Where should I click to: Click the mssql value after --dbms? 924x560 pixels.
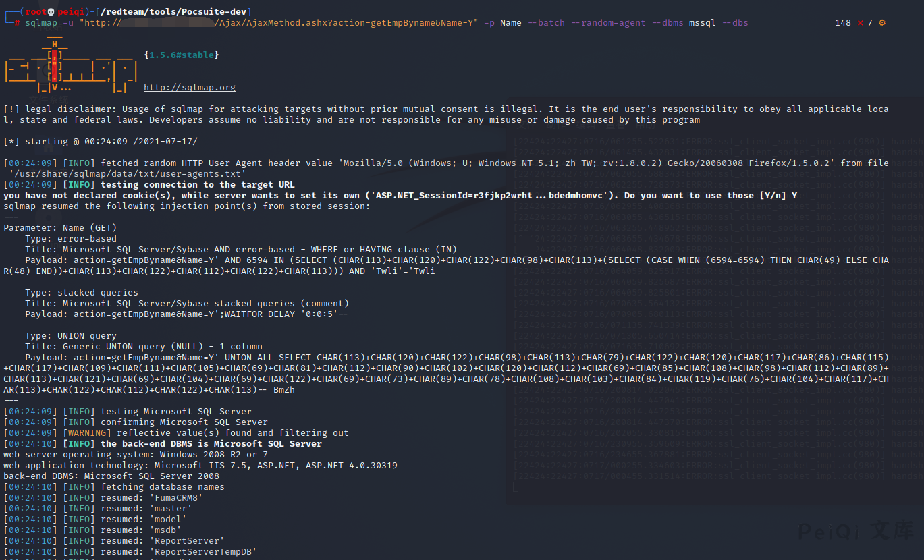point(703,23)
